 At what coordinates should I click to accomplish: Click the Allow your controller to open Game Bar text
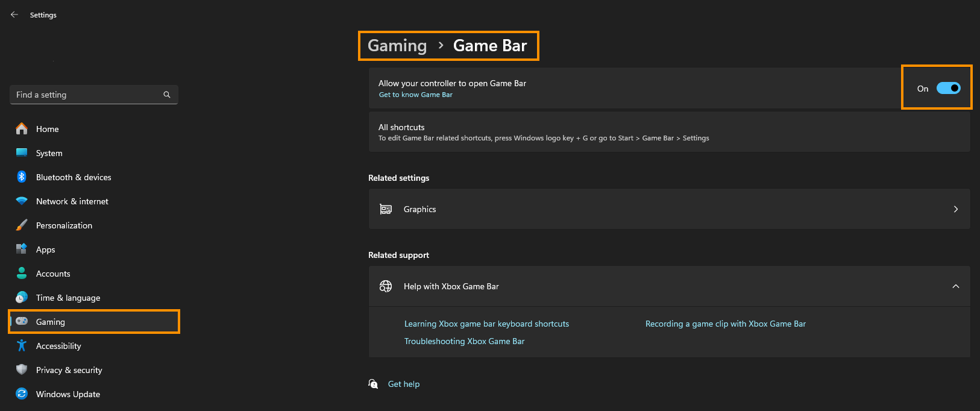452,83
